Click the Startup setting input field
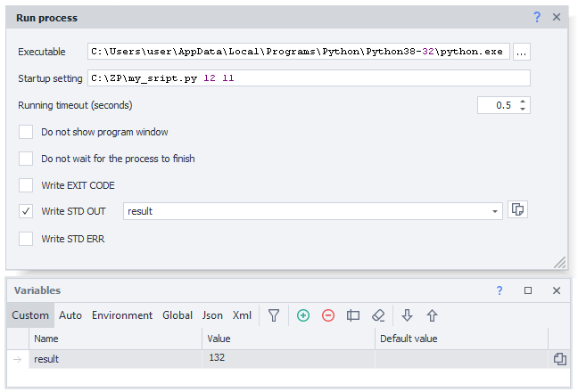 tap(309, 78)
